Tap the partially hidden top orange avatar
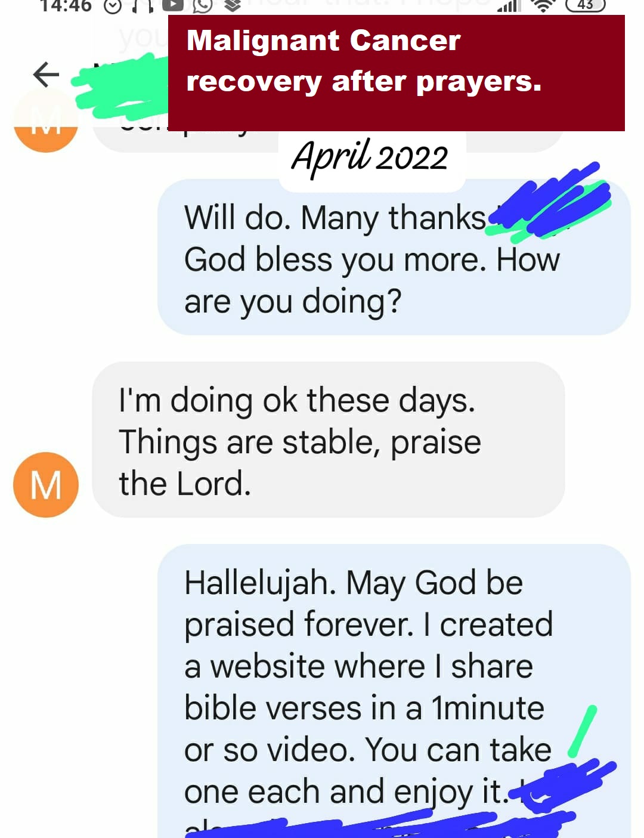 coord(46,122)
